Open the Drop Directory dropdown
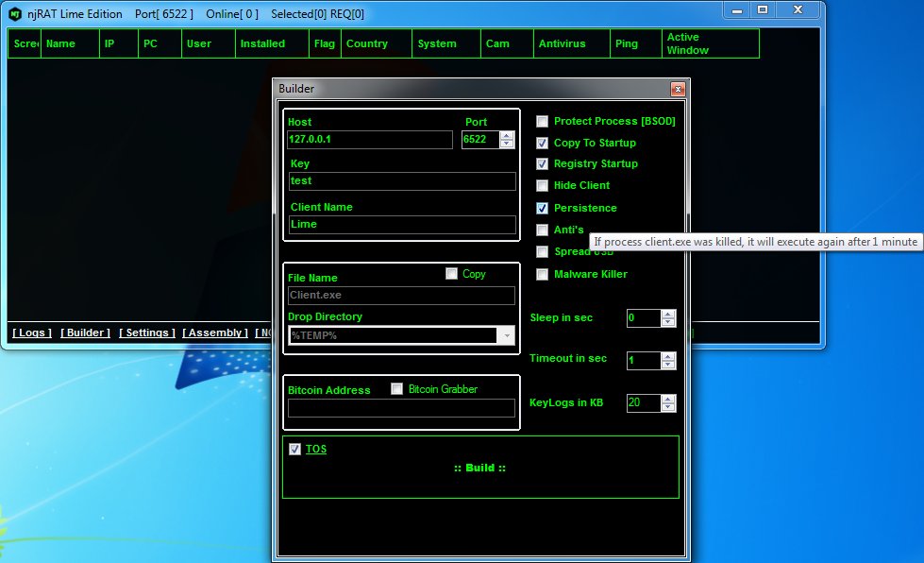This screenshot has height=563, width=924. (x=506, y=335)
